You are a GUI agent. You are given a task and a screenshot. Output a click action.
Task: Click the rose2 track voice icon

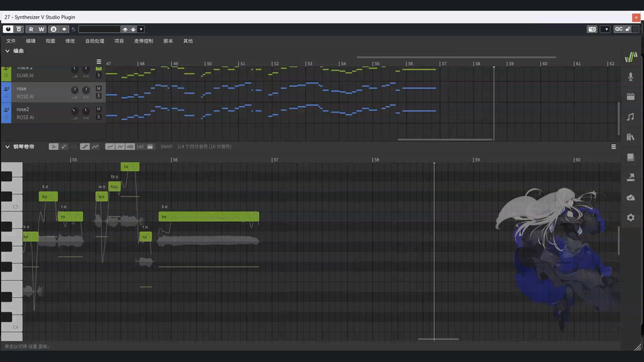(x=6, y=109)
